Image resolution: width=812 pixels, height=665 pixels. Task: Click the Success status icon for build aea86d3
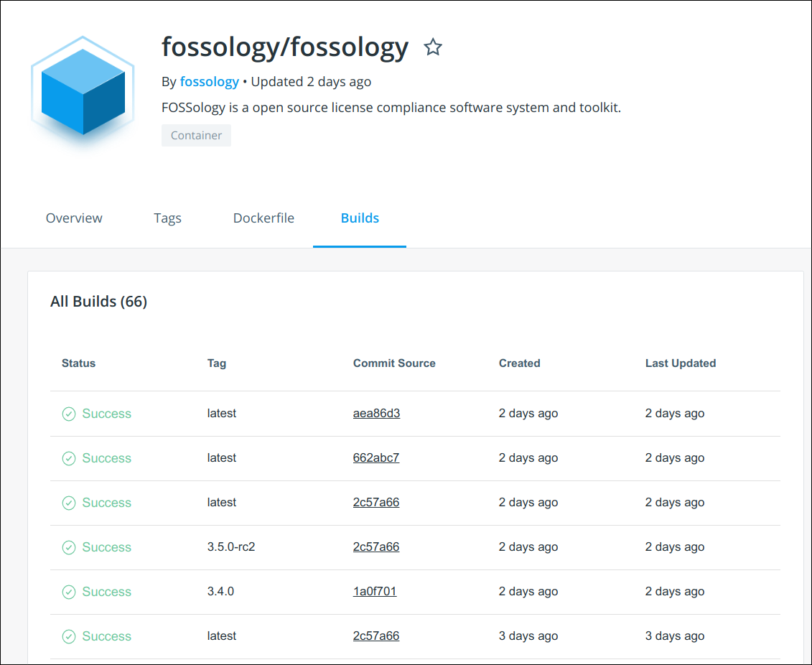tap(69, 414)
